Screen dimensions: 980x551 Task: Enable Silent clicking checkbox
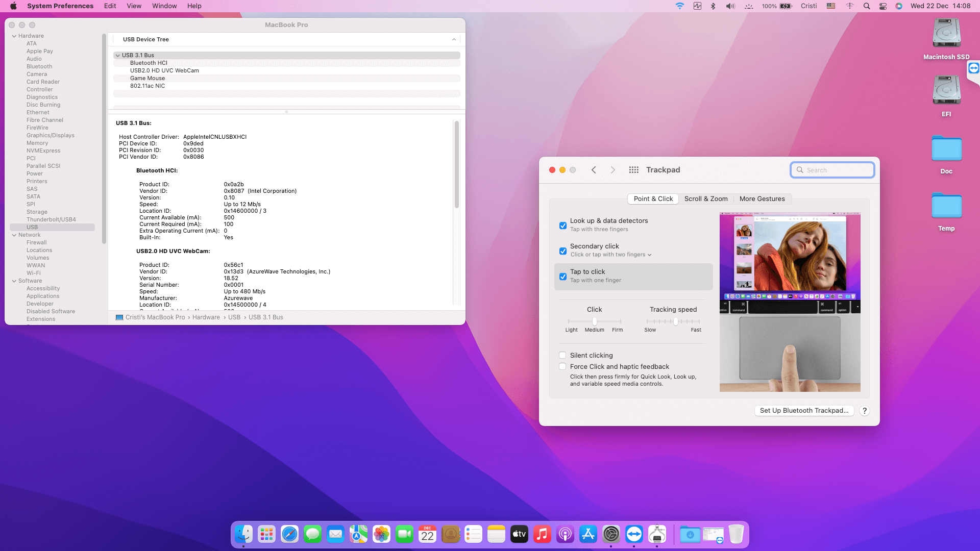pos(562,355)
